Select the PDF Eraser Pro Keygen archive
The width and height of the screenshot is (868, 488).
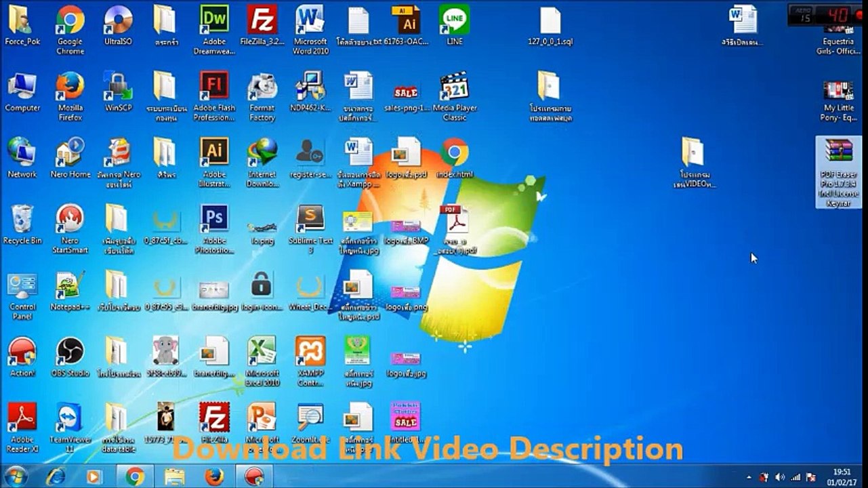click(839, 172)
